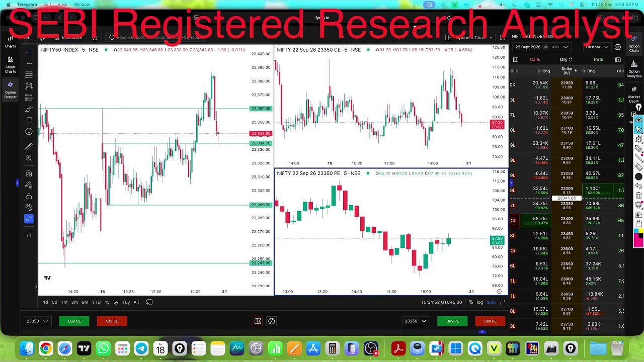Open the Option Scalper sidebar section
Screen dimensions: 644x362
point(10,90)
